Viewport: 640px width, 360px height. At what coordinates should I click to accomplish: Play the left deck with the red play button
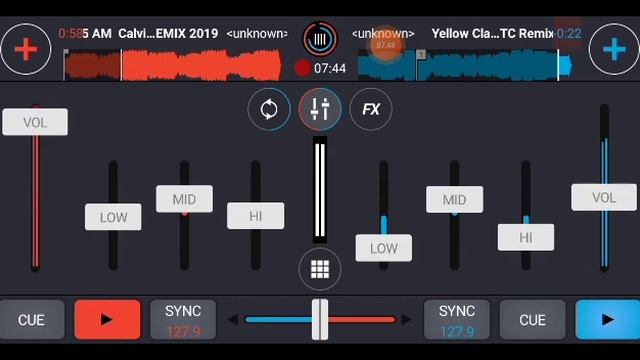tap(107, 320)
